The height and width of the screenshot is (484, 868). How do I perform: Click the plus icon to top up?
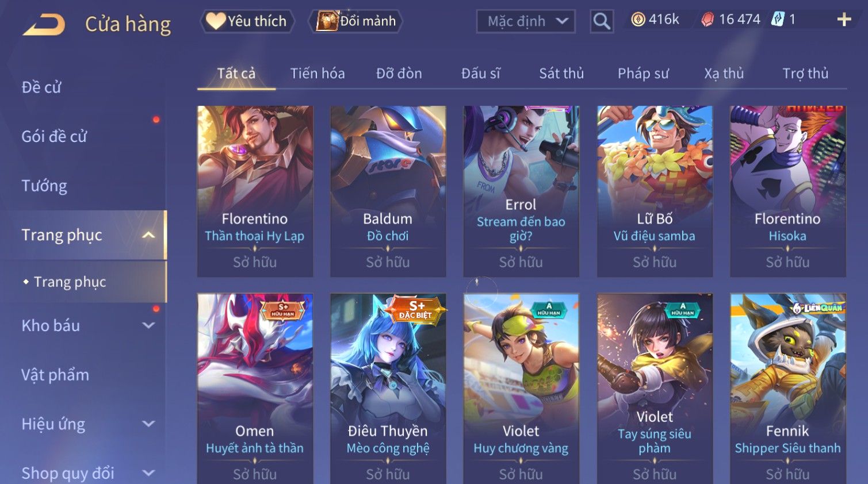point(844,20)
